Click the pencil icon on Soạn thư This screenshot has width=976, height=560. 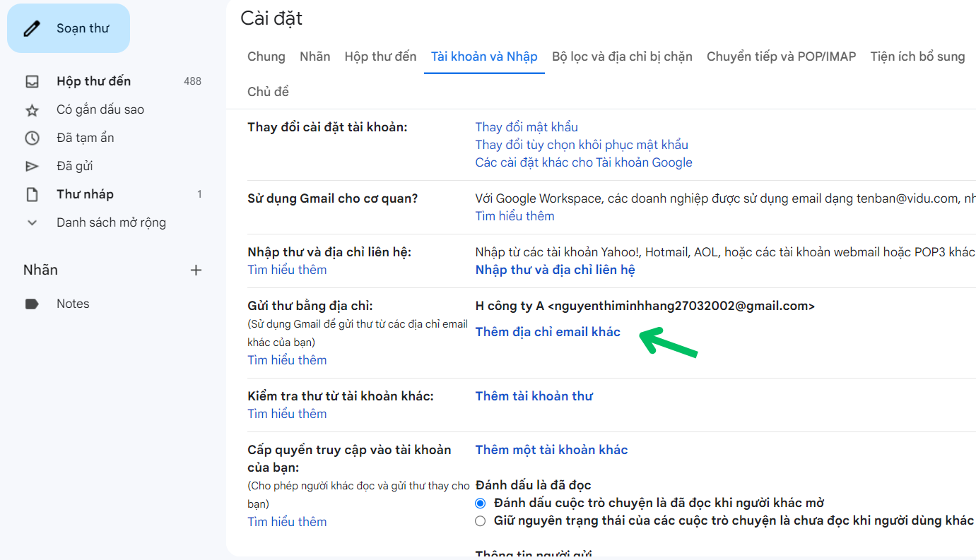click(x=32, y=28)
